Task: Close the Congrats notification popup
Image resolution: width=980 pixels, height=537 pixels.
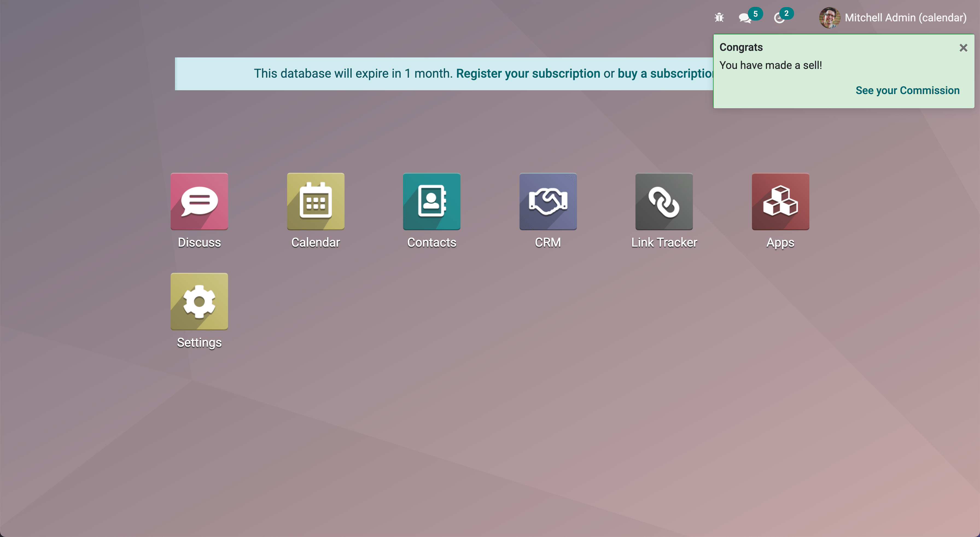Action: coord(964,48)
